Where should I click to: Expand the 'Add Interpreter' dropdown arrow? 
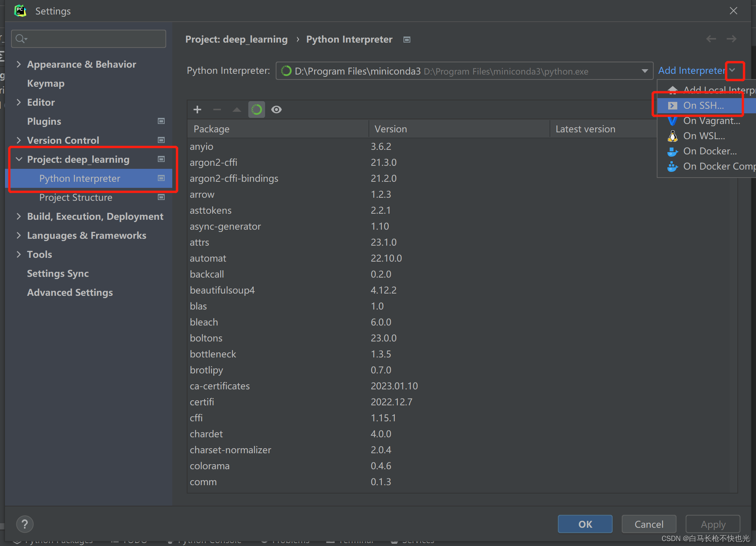733,70
